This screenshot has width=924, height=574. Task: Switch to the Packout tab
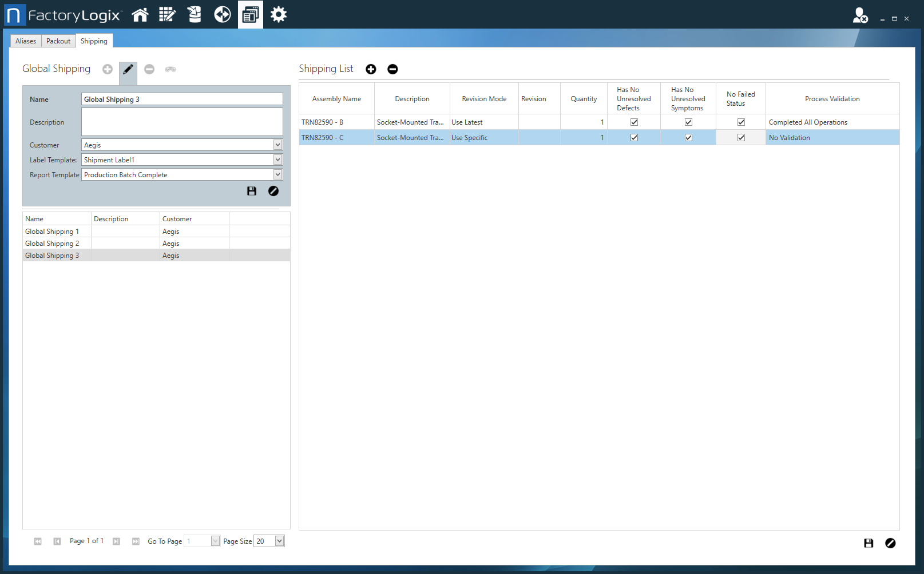coord(58,41)
